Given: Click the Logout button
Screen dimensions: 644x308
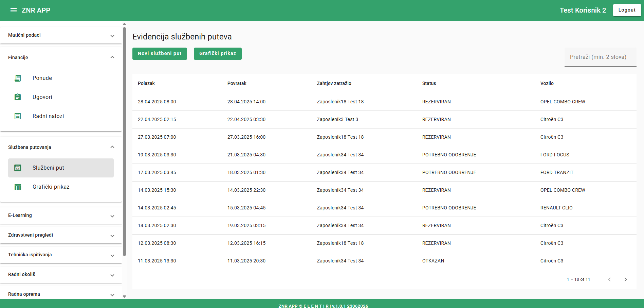Looking at the screenshot, I should point(627,10).
